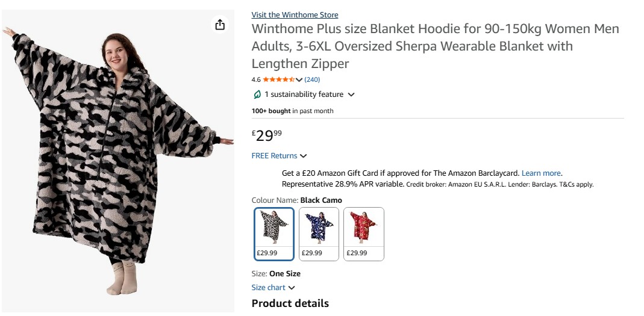Click the FREE Returns text link
644x316 pixels.
coord(274,156)
